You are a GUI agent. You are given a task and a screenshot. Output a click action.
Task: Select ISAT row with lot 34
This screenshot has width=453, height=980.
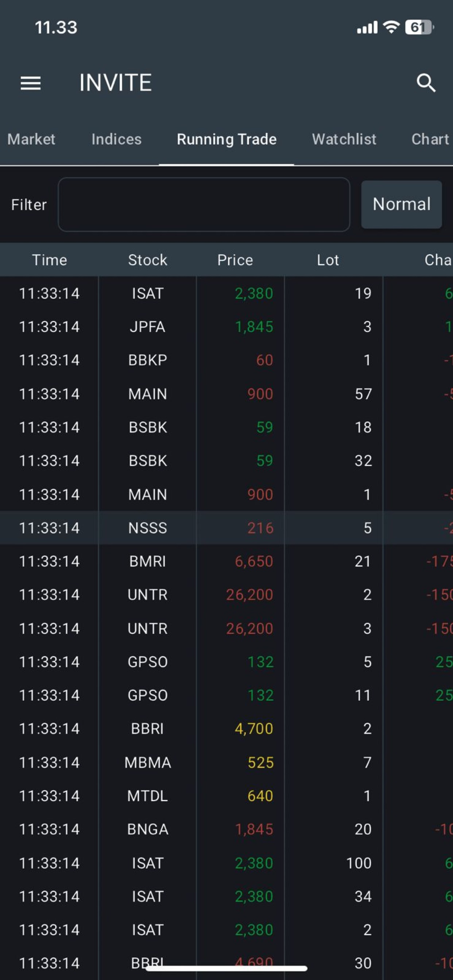226,896
